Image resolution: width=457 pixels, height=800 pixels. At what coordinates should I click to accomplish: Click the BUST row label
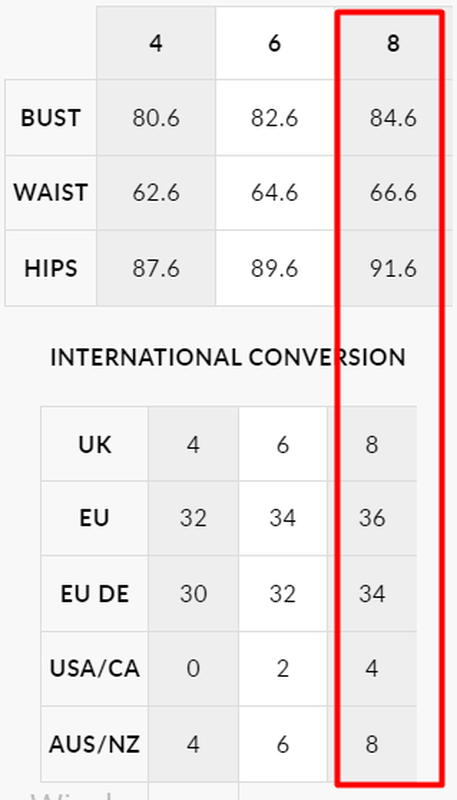pos(50,118)
